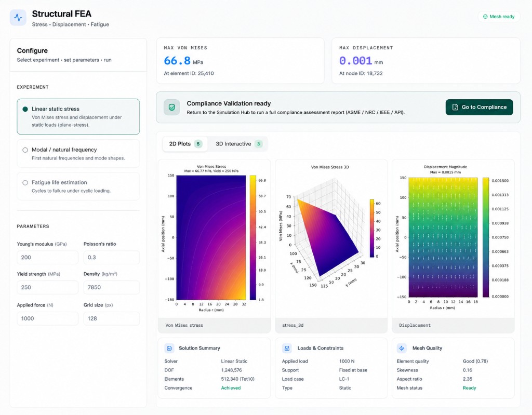Open the Displacement Magnitude plot thumbnail
The width and height of the screenshot is (532, 415).
point(453,246)
